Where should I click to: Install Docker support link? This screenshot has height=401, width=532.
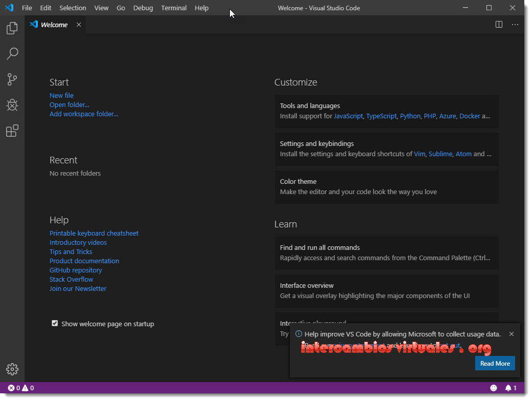coord(470,116)
